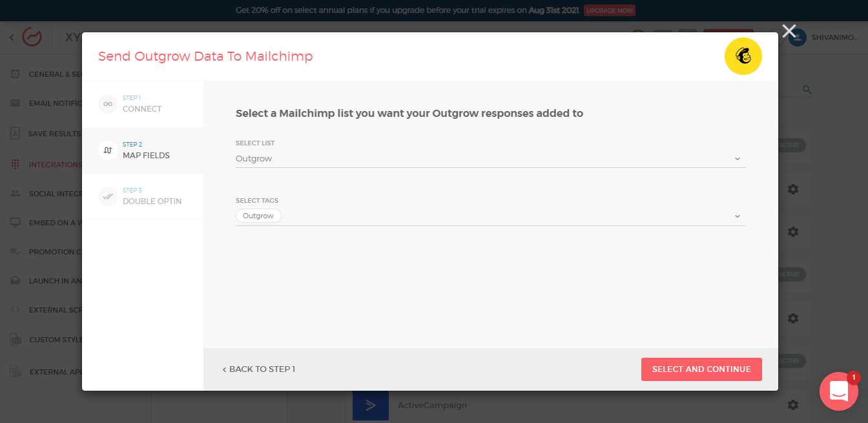This screenshot has width=868, height=423.
Task: Click the Social Integrations people icon
Action: [x=15, y=193]
